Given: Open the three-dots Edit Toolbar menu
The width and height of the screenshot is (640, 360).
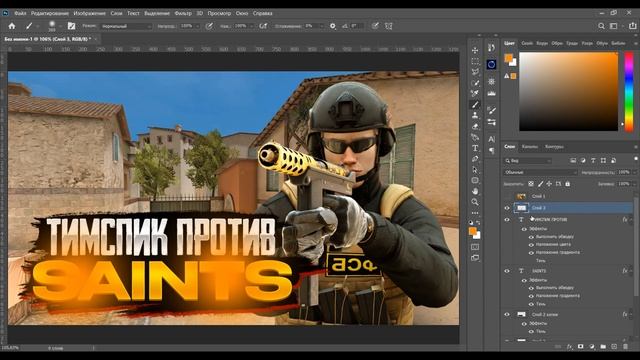Looking at the screenshot, I should coord(475,213).
